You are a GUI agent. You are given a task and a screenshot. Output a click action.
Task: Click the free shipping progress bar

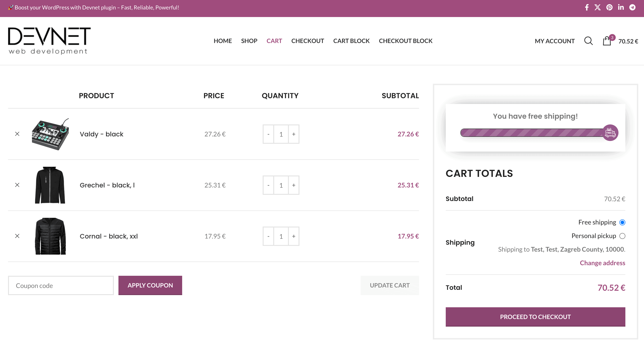coord(532,133)
